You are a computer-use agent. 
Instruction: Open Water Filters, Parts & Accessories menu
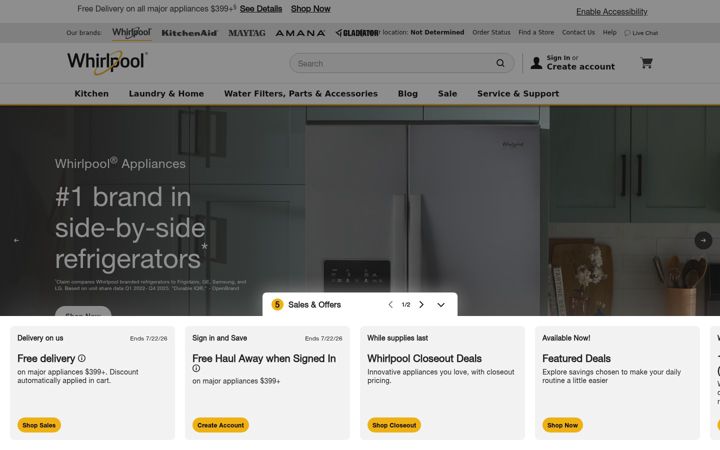coord(301,94)
